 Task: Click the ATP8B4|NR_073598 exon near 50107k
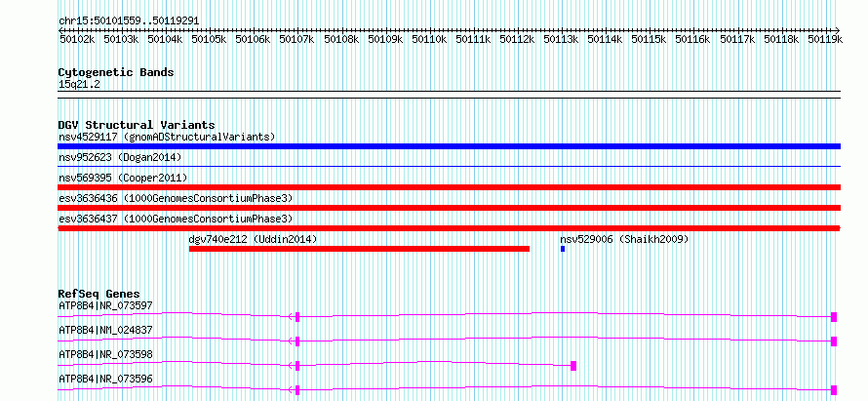click(x=297, y=366)
